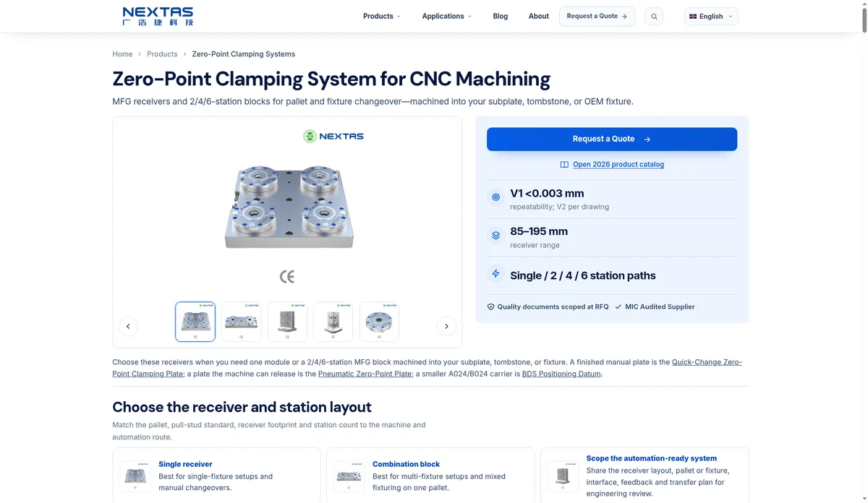This screenshot has height=503, width=868.
Task: Click the target icon beside V1 <0.003 mm
Action: tap(495, 197)
